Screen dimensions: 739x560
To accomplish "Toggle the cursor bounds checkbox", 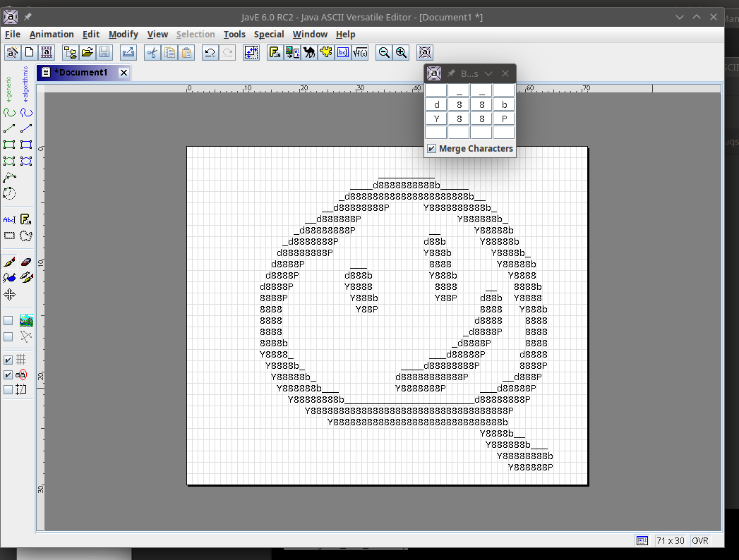I will tap(8, 389).
